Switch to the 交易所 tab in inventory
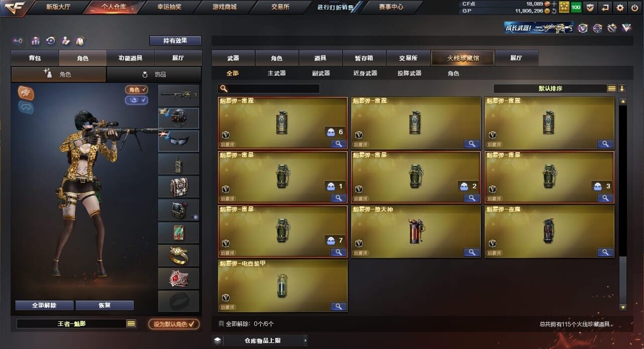 408,58
